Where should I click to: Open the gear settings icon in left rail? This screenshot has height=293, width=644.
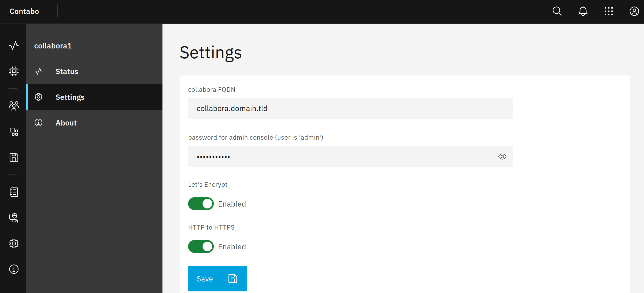(x=14, y=243)
